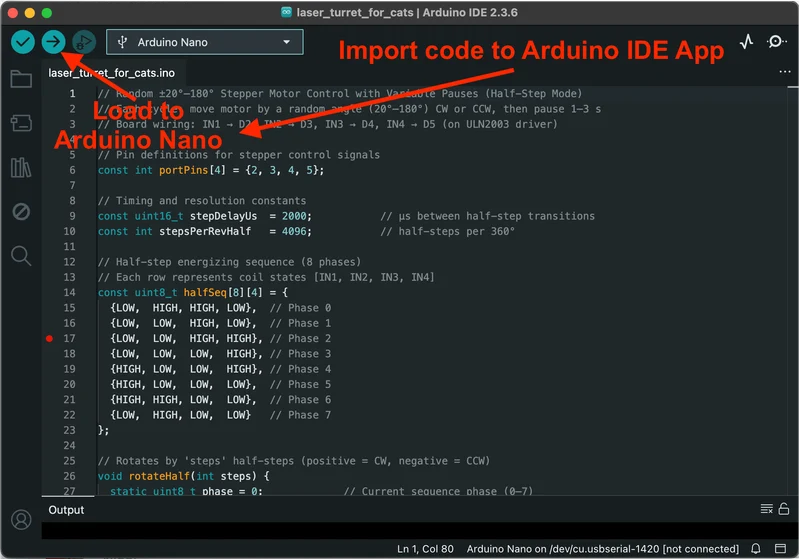Click the 'stepsPerRevHalf' identifier
This screenshot has height=559, width=800.
pyautogui.click(x=205, y=232)
